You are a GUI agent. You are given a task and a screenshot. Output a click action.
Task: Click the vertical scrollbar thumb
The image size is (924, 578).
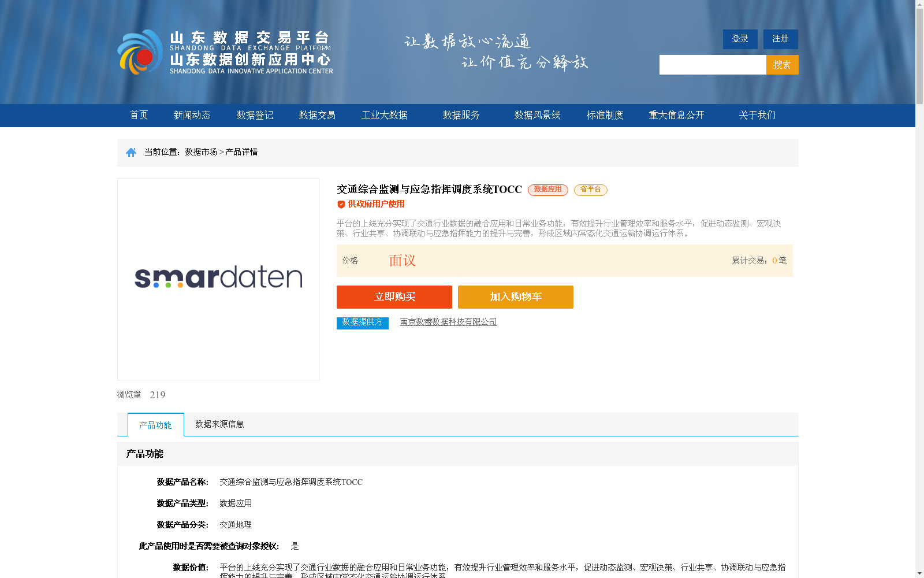[x=919, y=56]
